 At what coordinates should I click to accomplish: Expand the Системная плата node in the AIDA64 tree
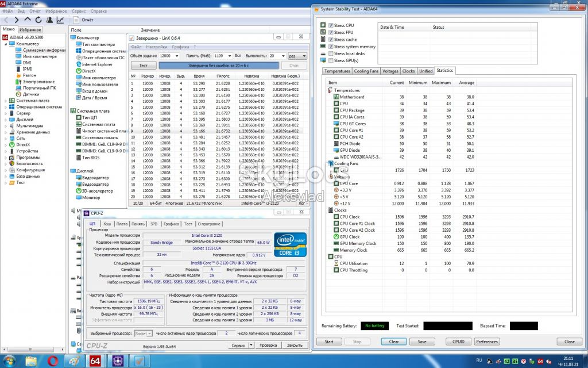(x=6, y=101)
